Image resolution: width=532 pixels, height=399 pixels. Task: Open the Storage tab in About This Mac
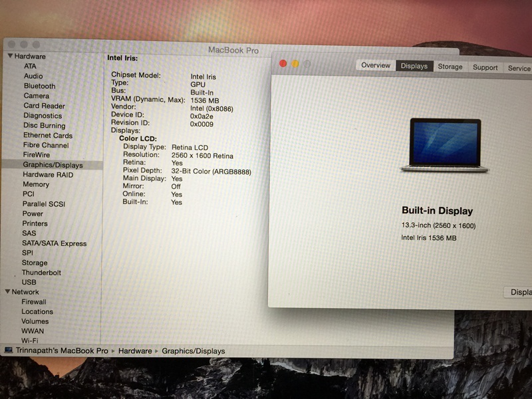click(450, 66)
